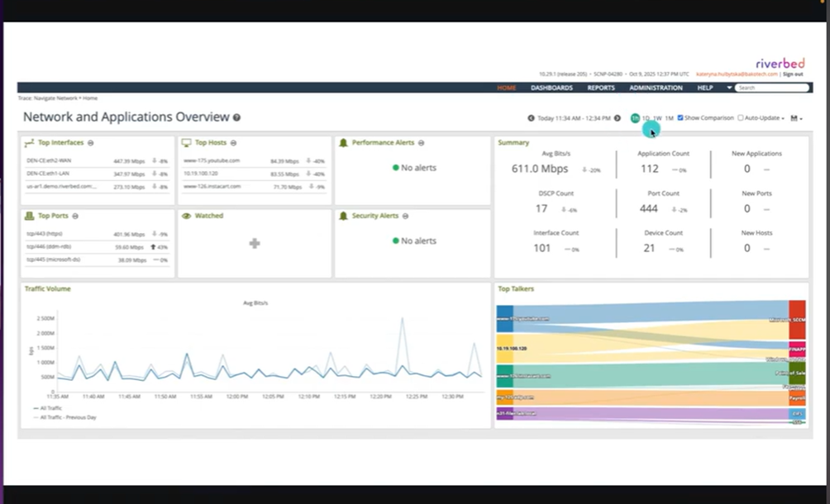Click the Performance Alerts bell icon

(x=343, y=143)
